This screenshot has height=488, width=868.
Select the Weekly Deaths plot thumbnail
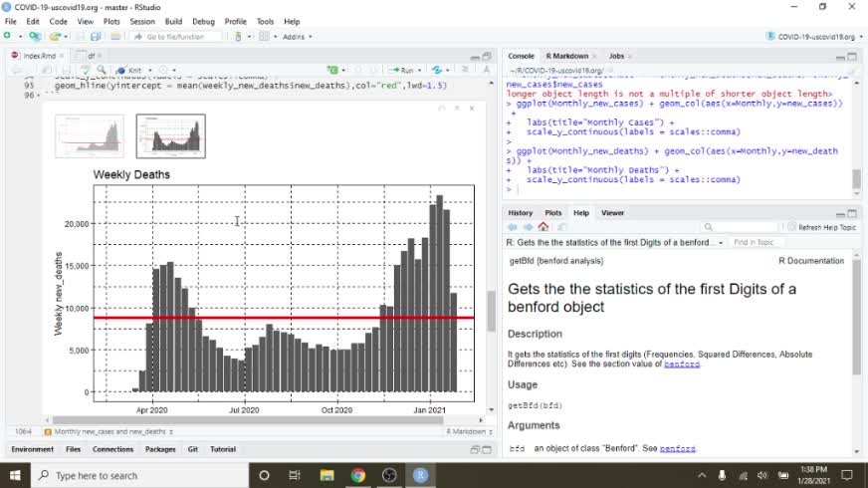(170, 136)
